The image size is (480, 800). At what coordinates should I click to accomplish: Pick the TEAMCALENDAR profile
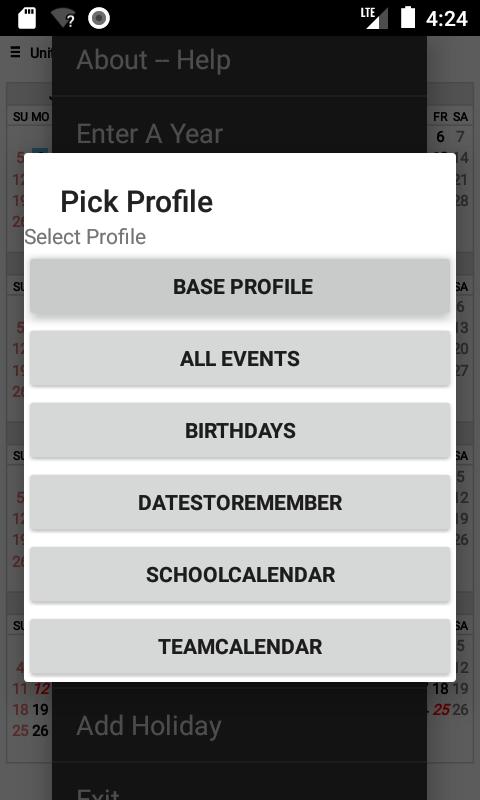point(240,646)
